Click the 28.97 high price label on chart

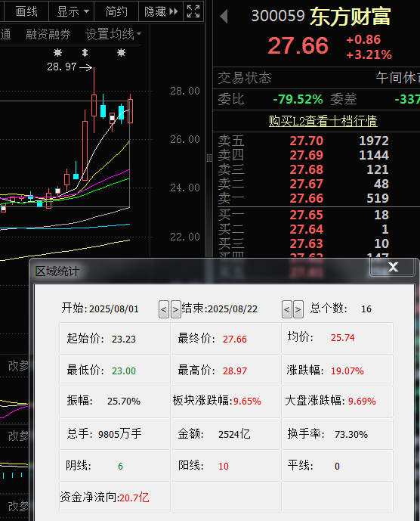tap(62, 67)
